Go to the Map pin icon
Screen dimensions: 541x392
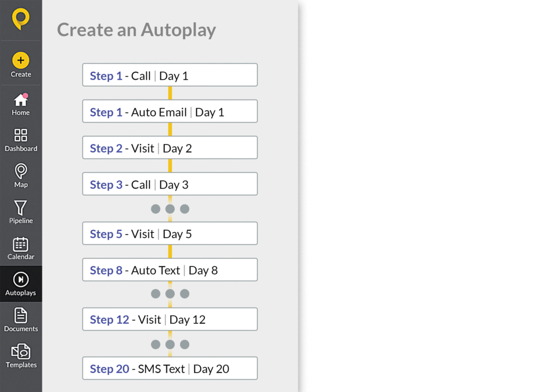tap(21, 171)
